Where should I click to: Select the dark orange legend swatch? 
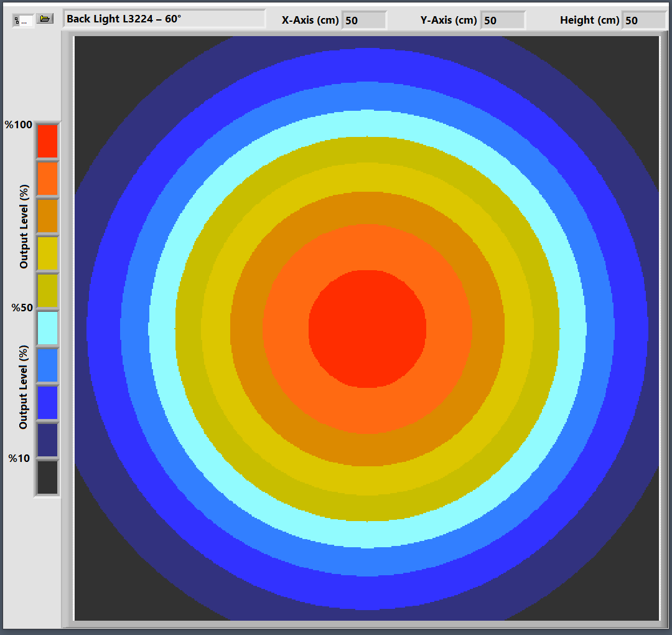[x=47, y=215]
